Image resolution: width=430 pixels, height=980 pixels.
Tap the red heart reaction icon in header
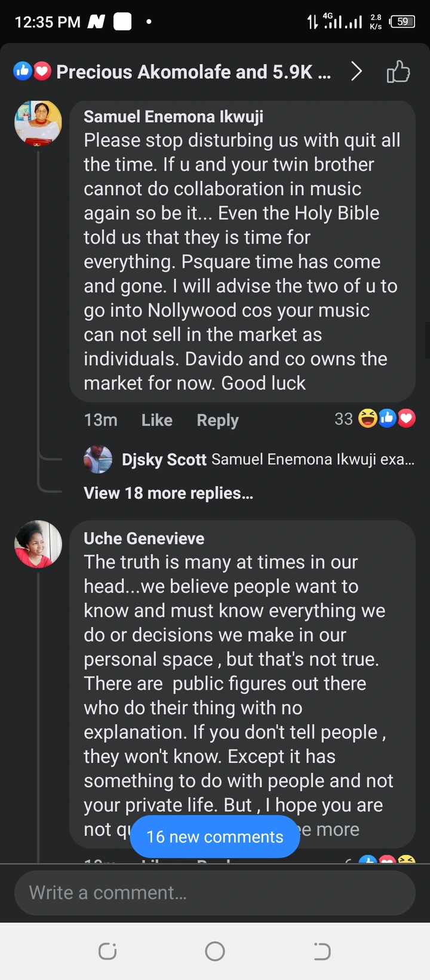[41, 72]
